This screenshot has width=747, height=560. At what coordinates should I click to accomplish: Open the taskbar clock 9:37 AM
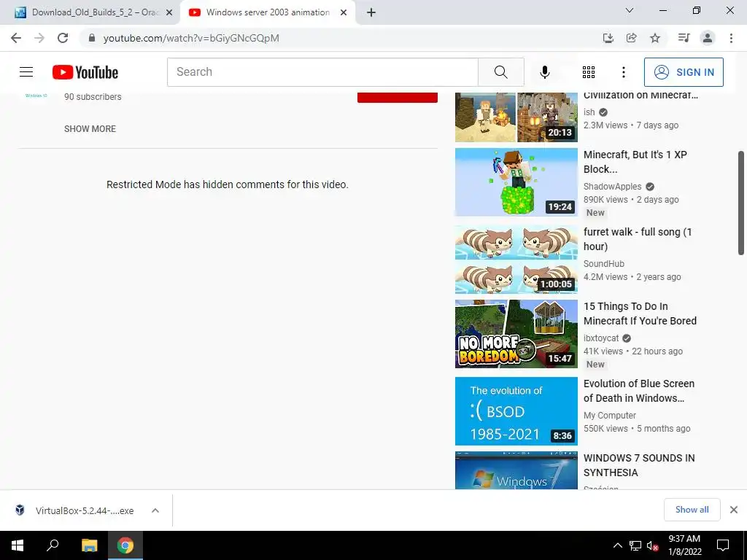(x=684, y=545)
